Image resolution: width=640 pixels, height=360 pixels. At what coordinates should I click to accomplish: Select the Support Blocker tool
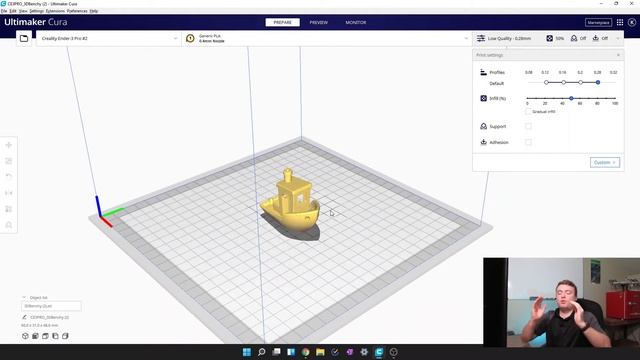pos(9,225)
